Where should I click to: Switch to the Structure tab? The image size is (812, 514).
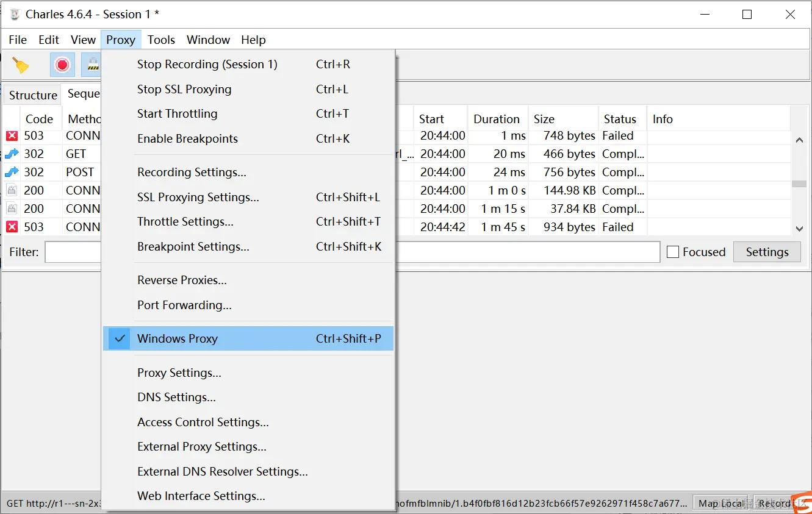pyautogui.click(x=33, y=95)
